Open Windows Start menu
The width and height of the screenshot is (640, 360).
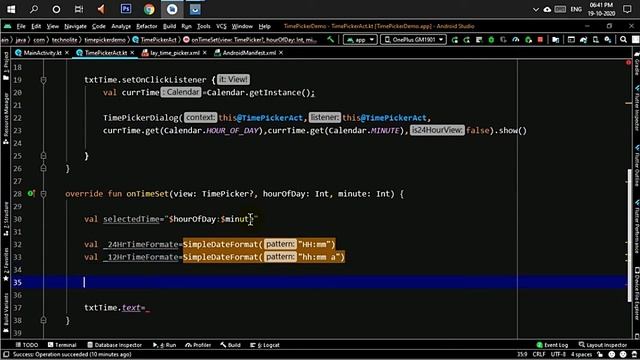pyautogui.click(x=11, y=9)
